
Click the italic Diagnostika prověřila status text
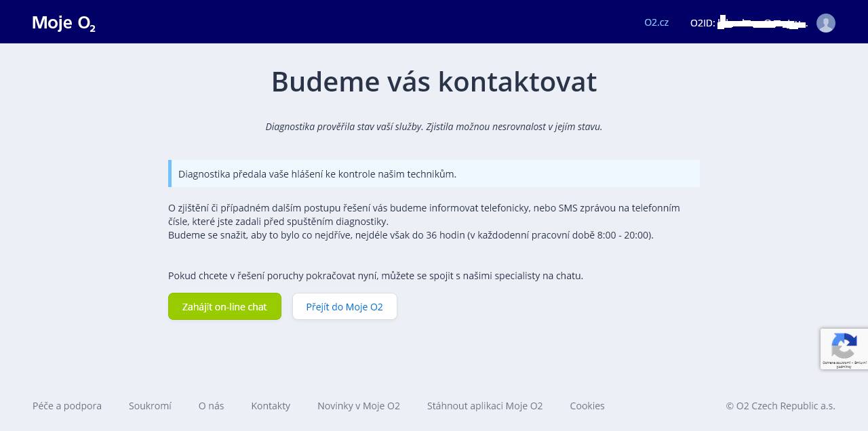[434, 127]
